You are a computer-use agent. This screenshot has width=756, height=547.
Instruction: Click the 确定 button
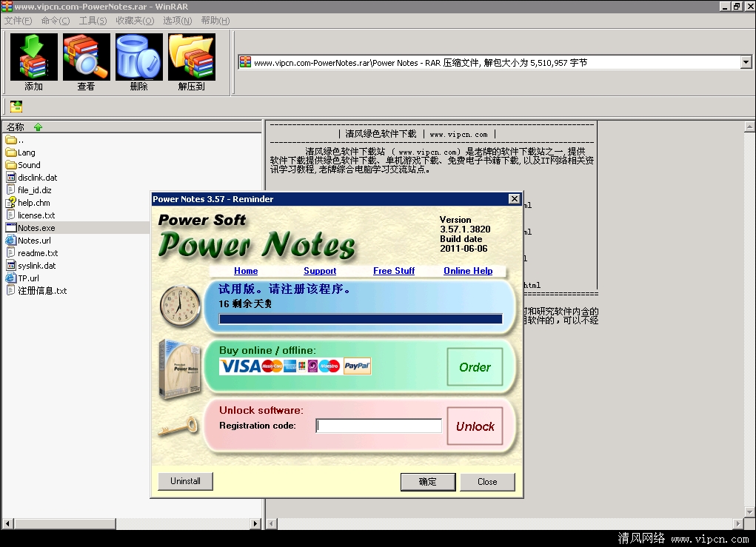click(x=428, y=481)
